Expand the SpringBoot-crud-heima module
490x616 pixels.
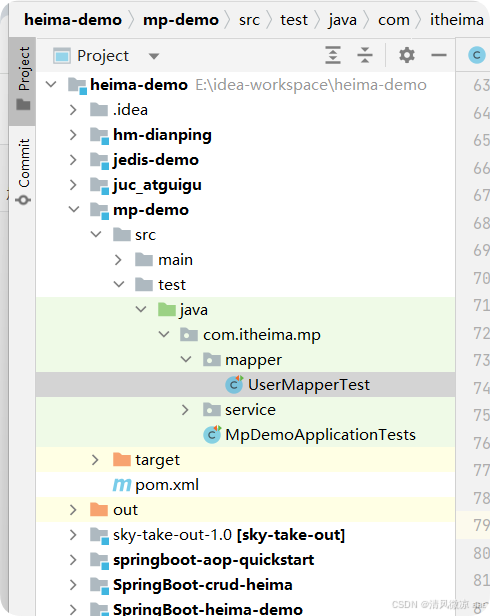73,585
